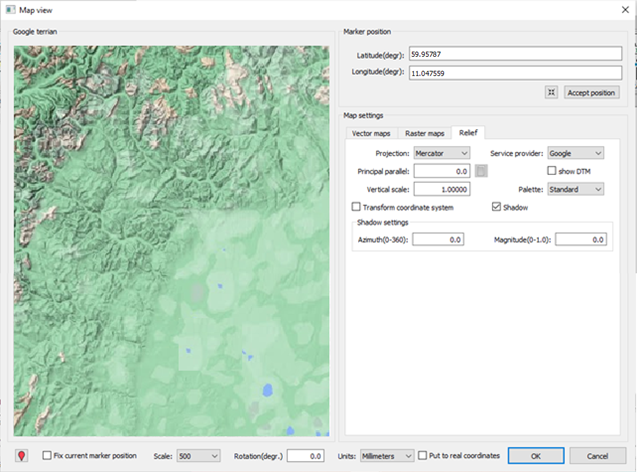Click the Azimuth(0-360) input field
The height and width of the screenshot is (472, 637).
[x=438, y=239]
